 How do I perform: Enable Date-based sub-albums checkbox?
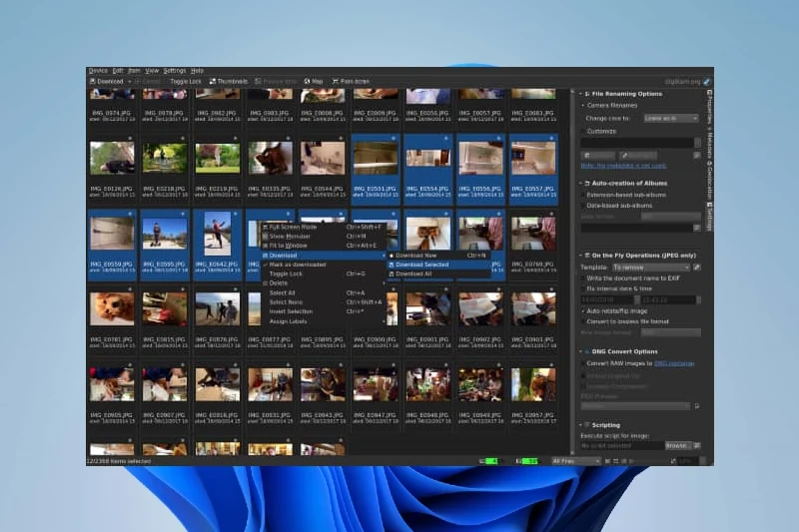coord(584,206)
